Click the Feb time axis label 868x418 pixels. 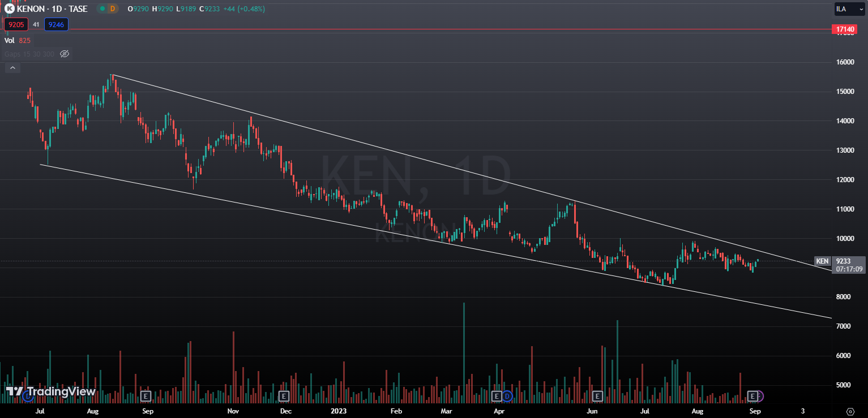tap(396, 411)
